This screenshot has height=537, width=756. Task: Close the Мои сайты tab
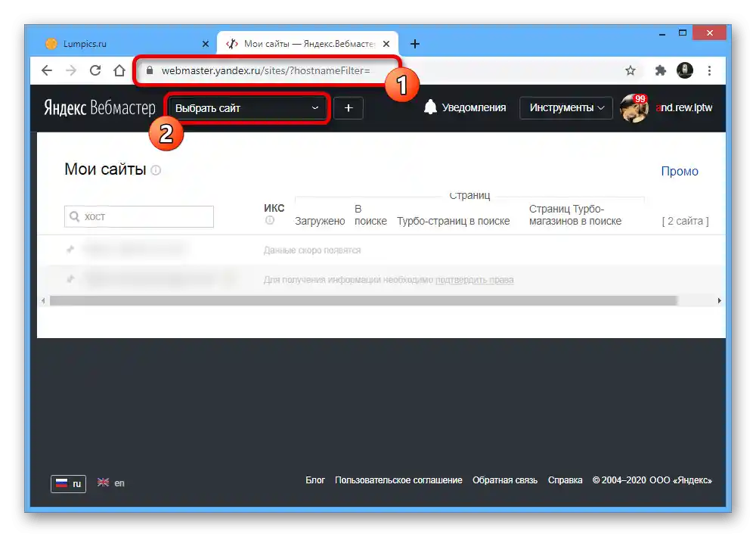(386, 44)
